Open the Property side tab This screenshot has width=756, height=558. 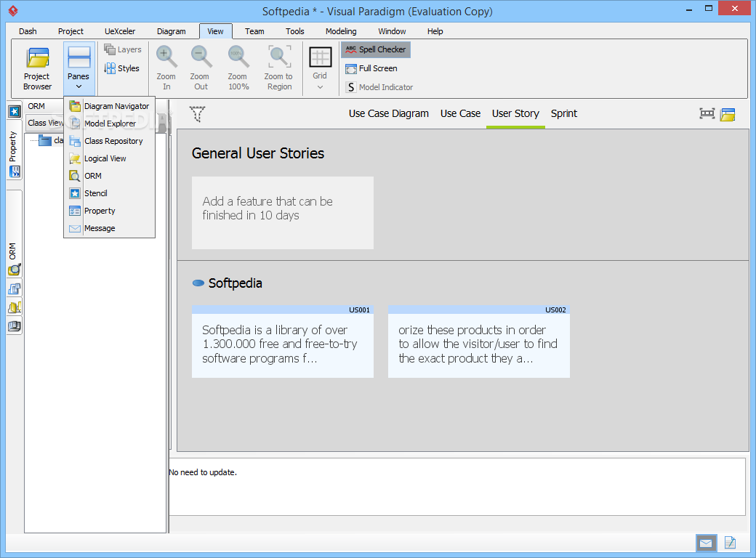click(x=12, y=147)
